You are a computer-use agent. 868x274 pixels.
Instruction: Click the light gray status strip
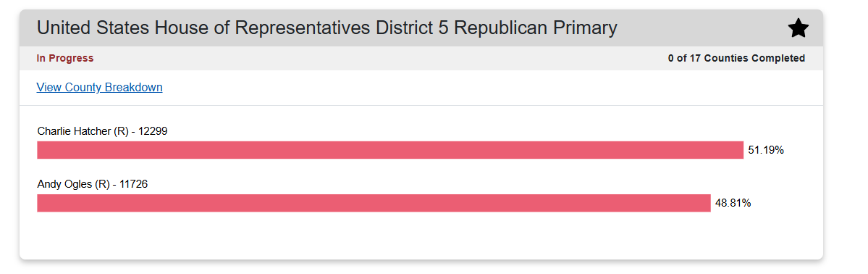(421, 58)
